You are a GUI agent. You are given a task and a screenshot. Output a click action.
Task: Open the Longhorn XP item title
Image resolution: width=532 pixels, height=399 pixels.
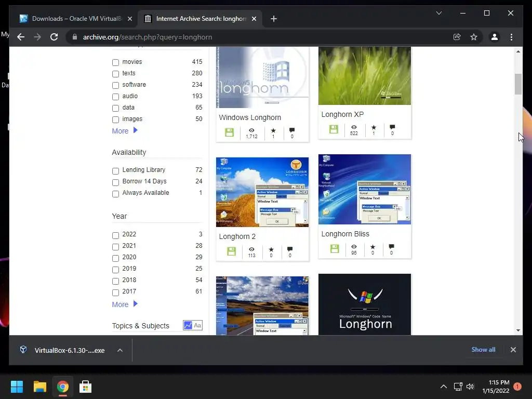click(342, 114)
